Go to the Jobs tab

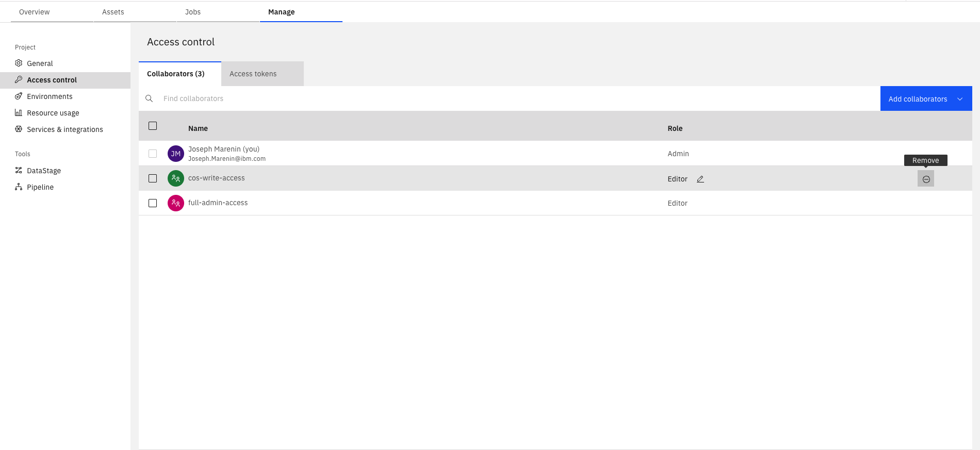click(193, 12)
